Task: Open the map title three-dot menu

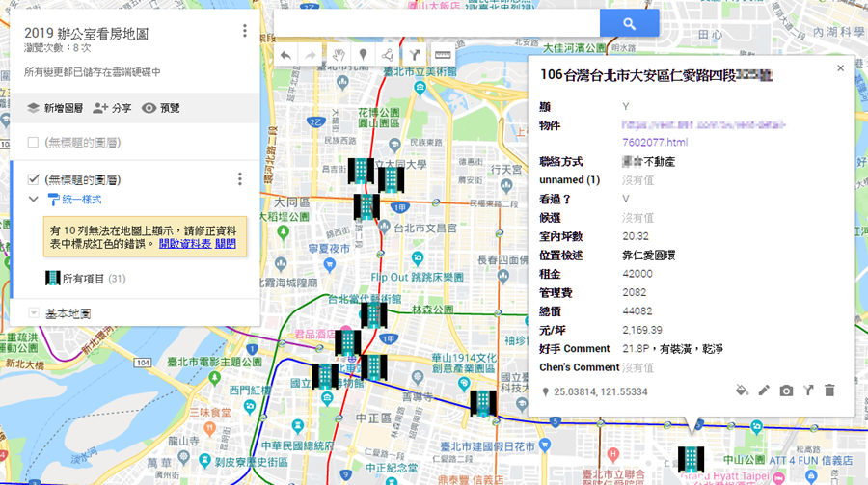Action: (x=244, y=31)
